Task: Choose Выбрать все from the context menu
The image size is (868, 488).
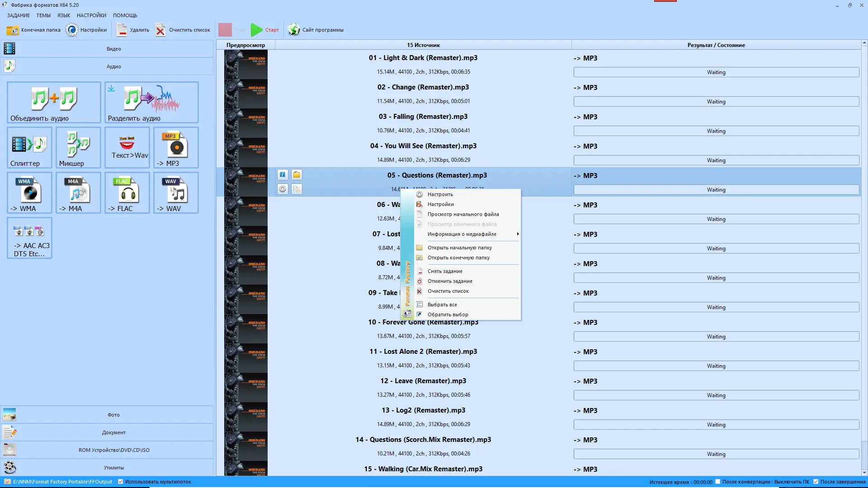Action: [442, 305]
